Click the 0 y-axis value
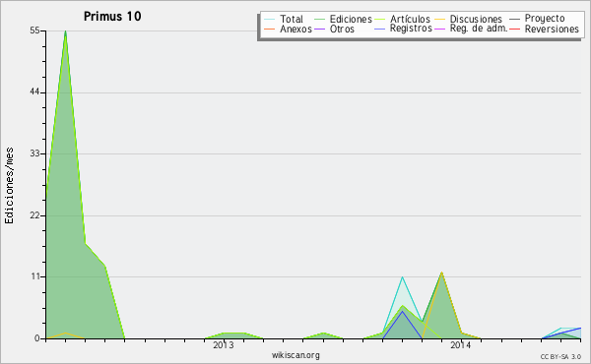The height and width of the screenshot is (364, 591). tap(37, 338)
